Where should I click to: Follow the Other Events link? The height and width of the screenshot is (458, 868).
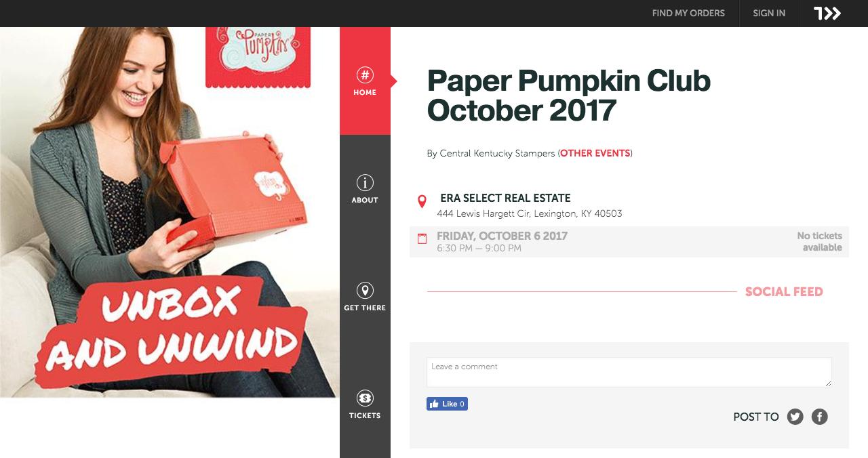(595, 153)
